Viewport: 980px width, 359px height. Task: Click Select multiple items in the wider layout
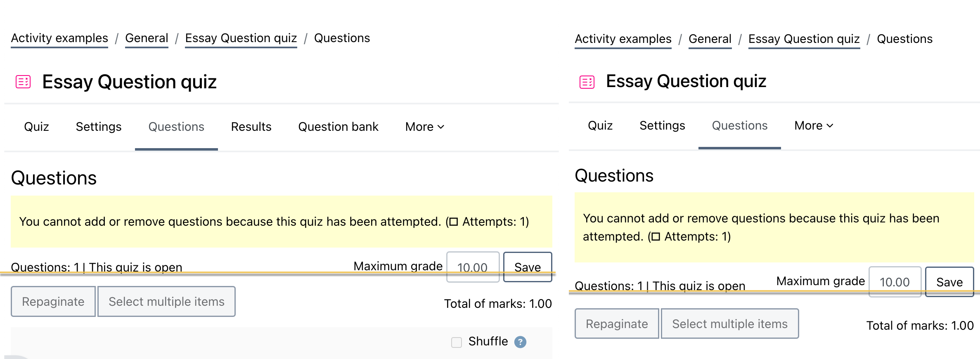click(x=166, y=302)
